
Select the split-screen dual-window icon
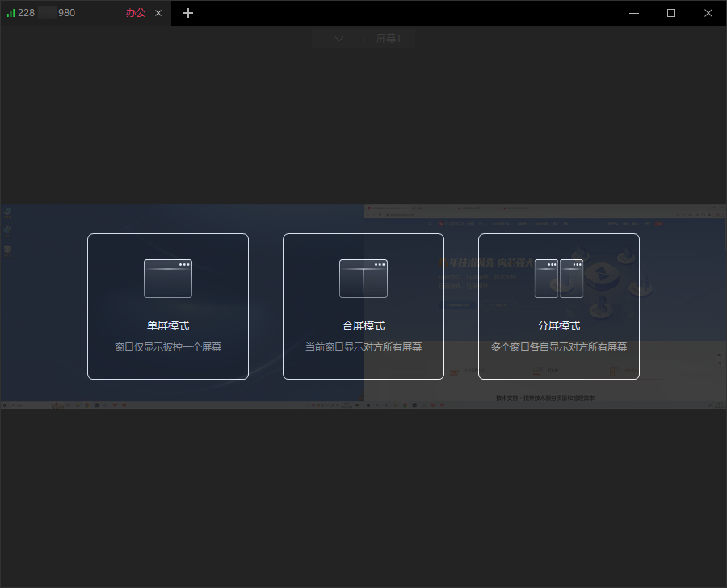[x=559, y=279]
